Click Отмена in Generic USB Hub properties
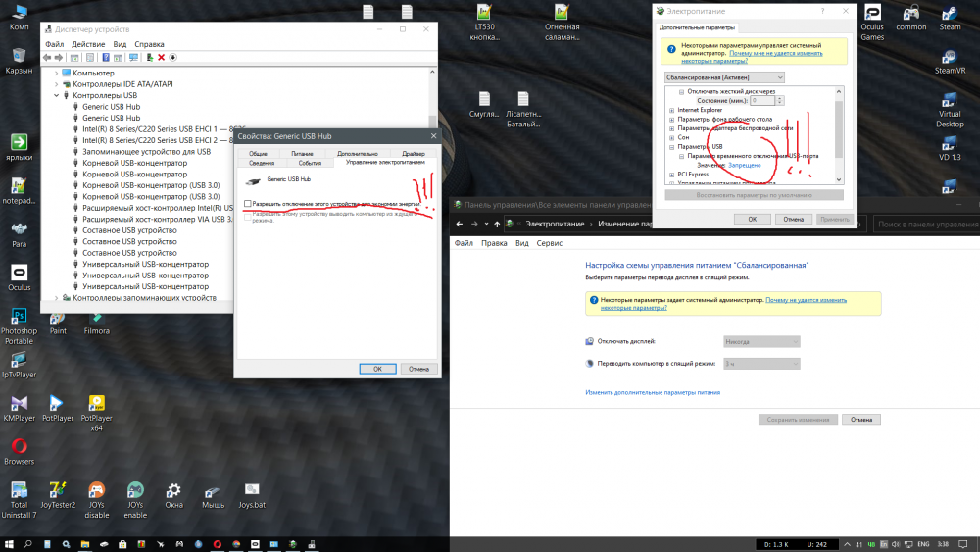The image size is (980, 552). point(418,369)
